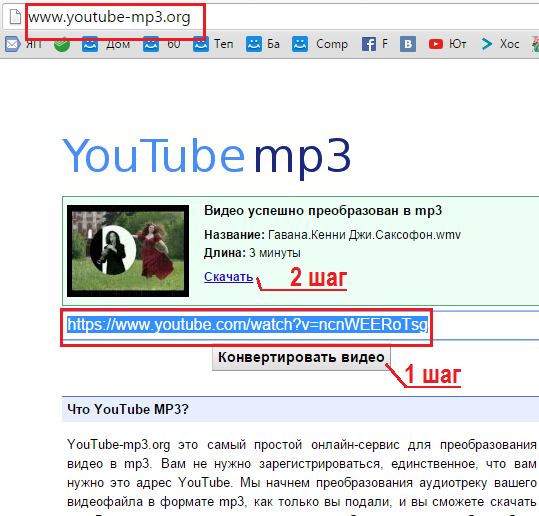Click the video title Гавана.Кенни Джи.Саксофон.wmv
This screenshot has width=539, height=516.
click(364, 235)
